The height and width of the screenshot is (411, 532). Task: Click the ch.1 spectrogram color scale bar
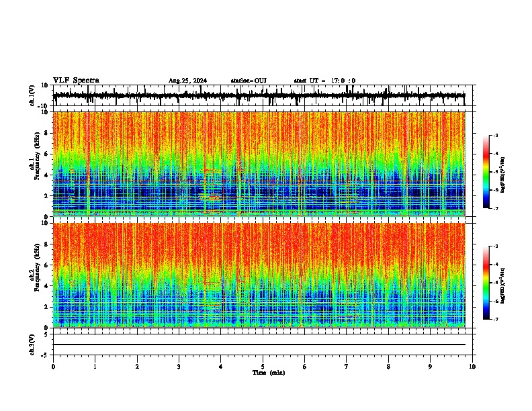pos(486,172)
